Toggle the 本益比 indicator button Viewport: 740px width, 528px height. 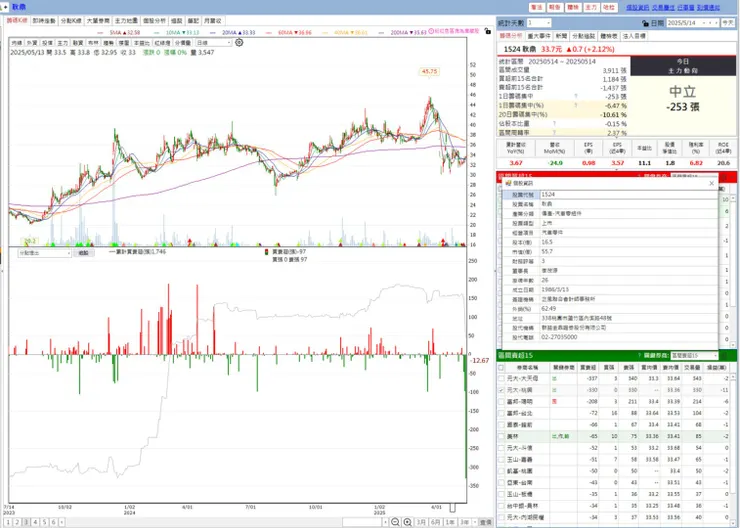pyautogui.click(x=141, y=43)
